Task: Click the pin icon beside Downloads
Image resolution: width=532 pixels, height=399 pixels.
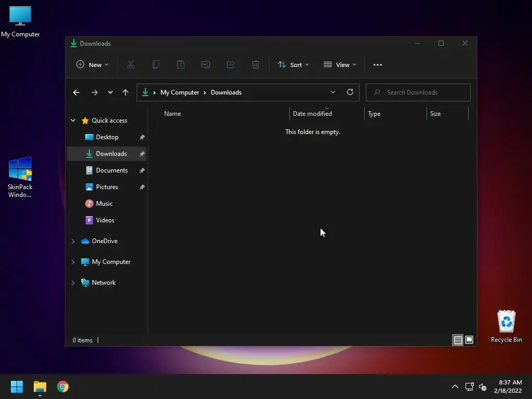Action: [x=142, y=154]
